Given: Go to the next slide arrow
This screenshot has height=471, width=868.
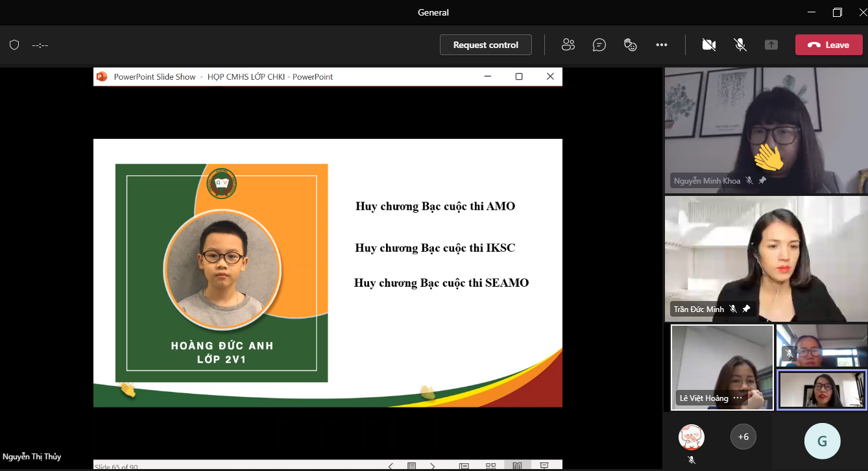Looking at the screenshot, I should coord(433,466).
